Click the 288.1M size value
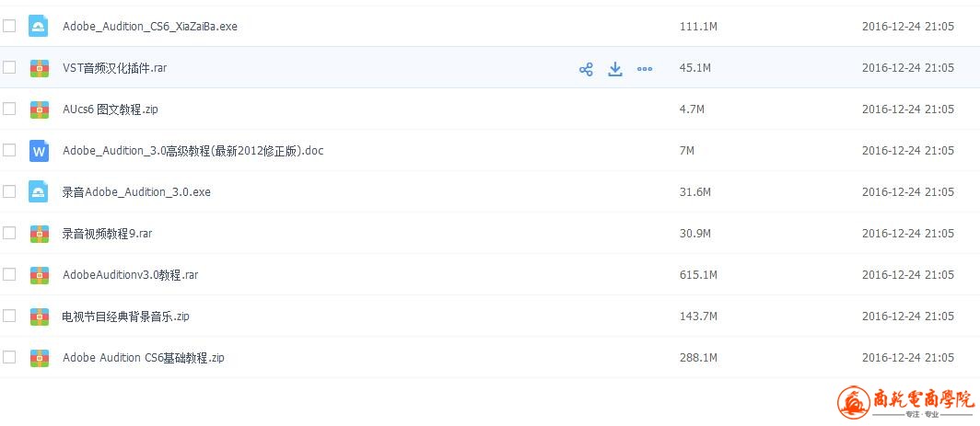Viewport: 980px width, 426px height. tap(698, 358)
